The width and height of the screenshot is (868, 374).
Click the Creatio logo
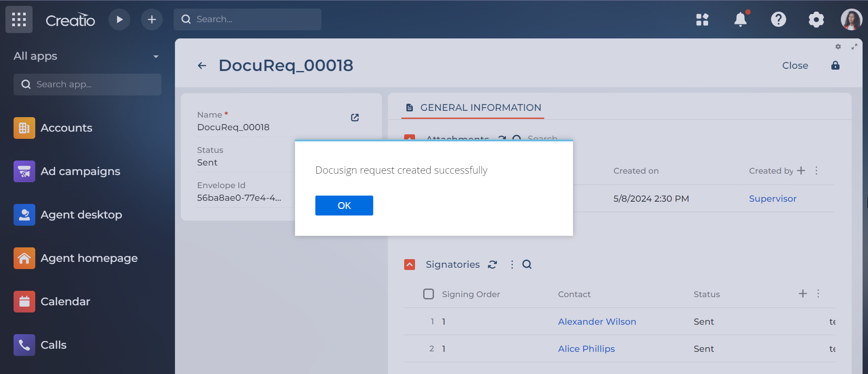tap(70, 20)
